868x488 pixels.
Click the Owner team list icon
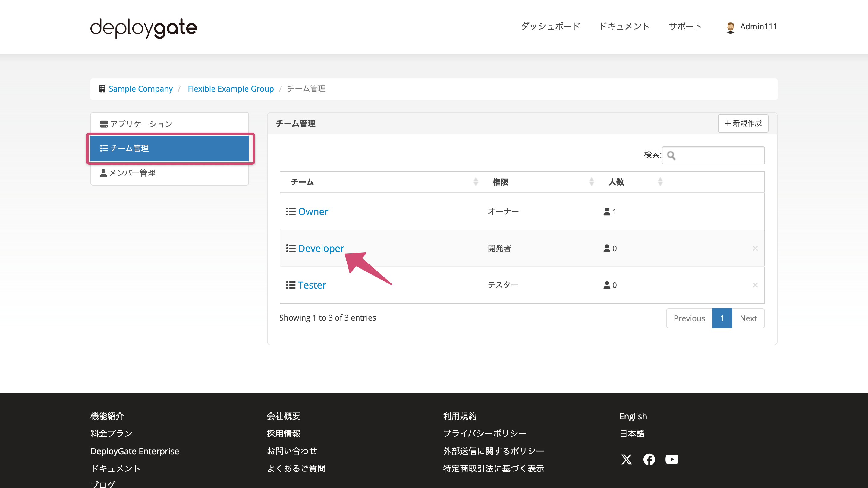290,211
